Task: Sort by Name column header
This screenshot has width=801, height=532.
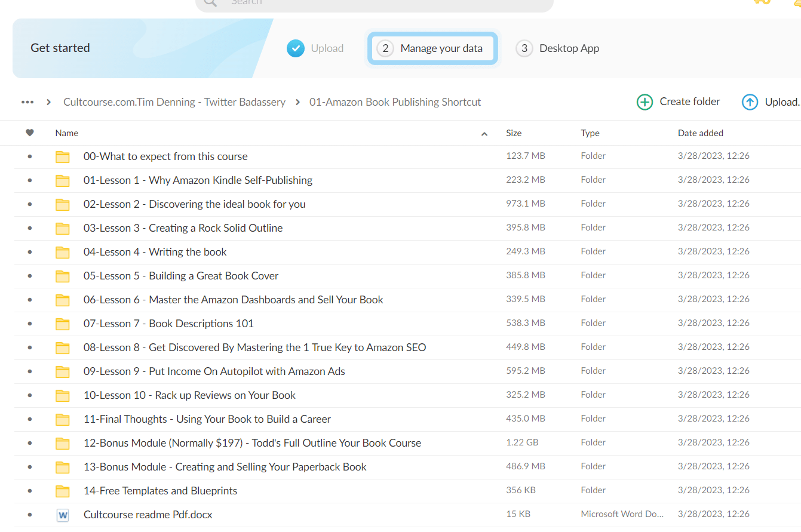Action: coord(67,133)
